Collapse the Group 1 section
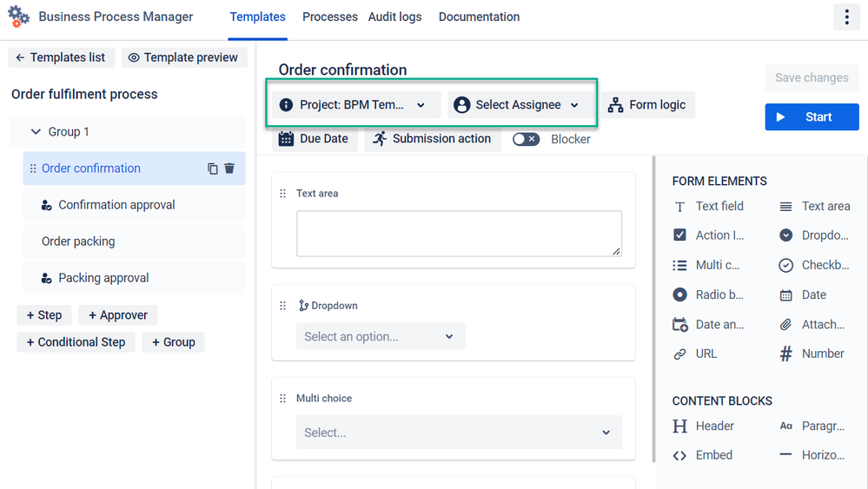Screen dimensions: 868x489 (x=36, y=132)
